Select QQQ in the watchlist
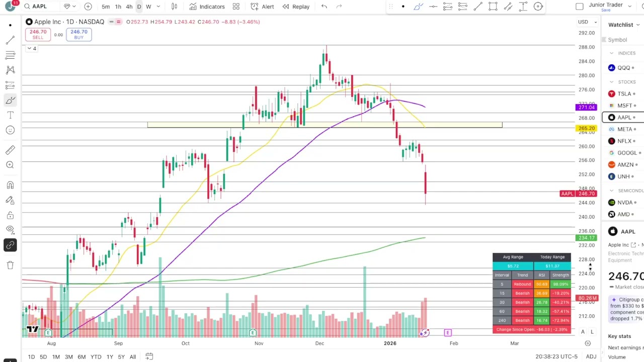The height and width of the screenshot is (362, 644). (623, 67)
